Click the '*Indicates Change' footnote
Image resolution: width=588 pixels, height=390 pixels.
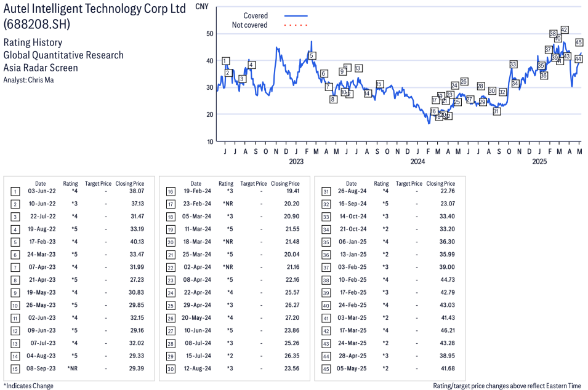(x=28, y=386)
